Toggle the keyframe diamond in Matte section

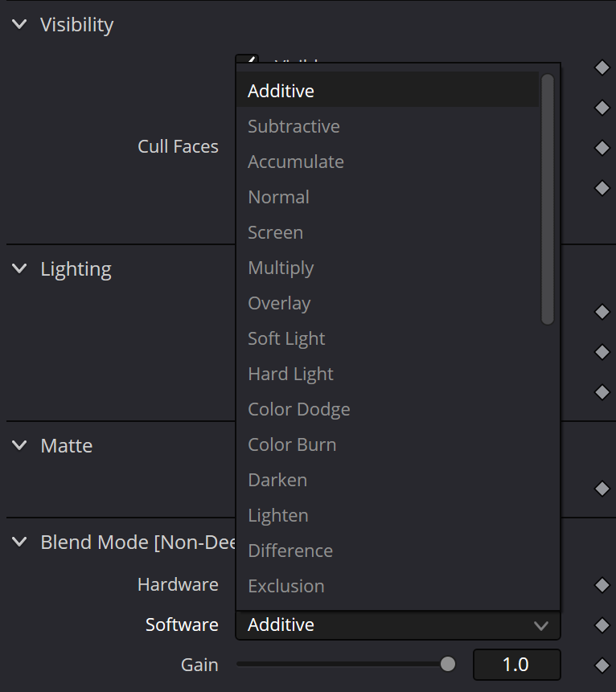click(x=602, y=489)
